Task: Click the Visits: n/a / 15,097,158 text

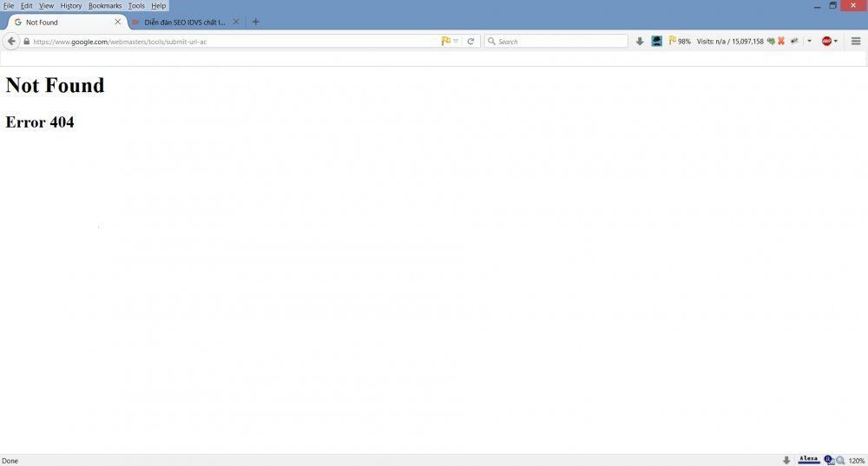Action: coord(730,42)
